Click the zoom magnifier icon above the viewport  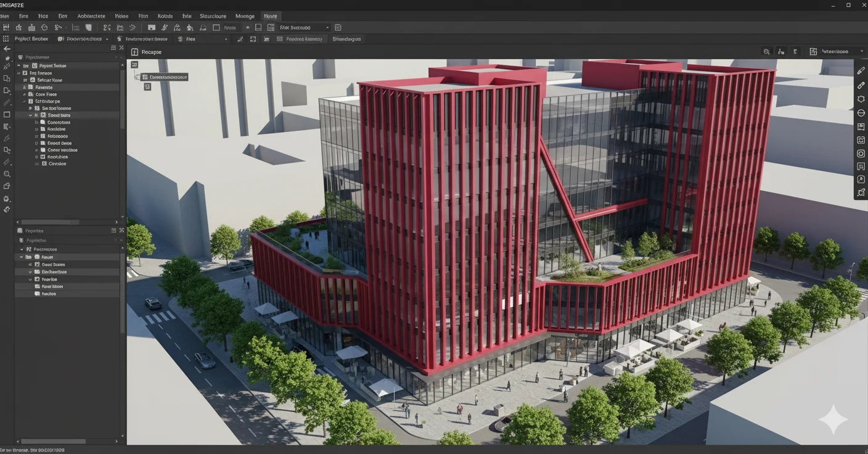(766, 52)
